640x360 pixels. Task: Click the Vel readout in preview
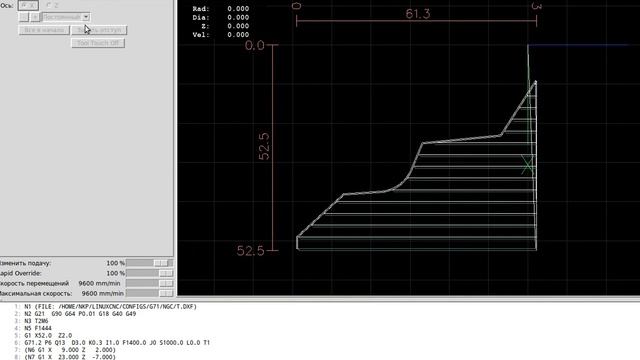(221, 35)
